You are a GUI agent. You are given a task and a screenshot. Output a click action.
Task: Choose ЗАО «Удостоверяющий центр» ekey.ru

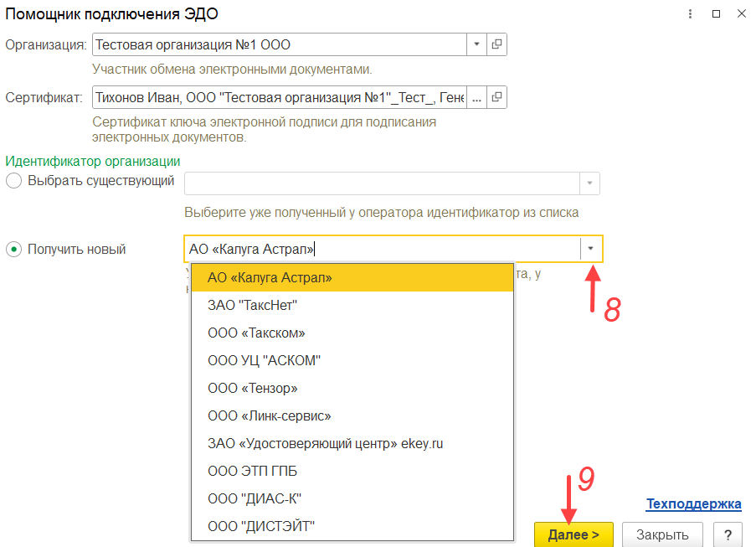352,443
